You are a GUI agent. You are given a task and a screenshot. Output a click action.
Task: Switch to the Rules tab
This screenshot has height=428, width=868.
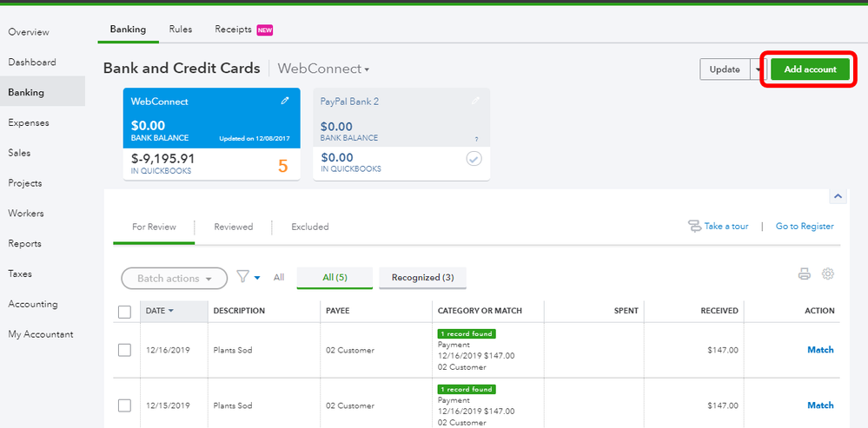pos(181,30)
